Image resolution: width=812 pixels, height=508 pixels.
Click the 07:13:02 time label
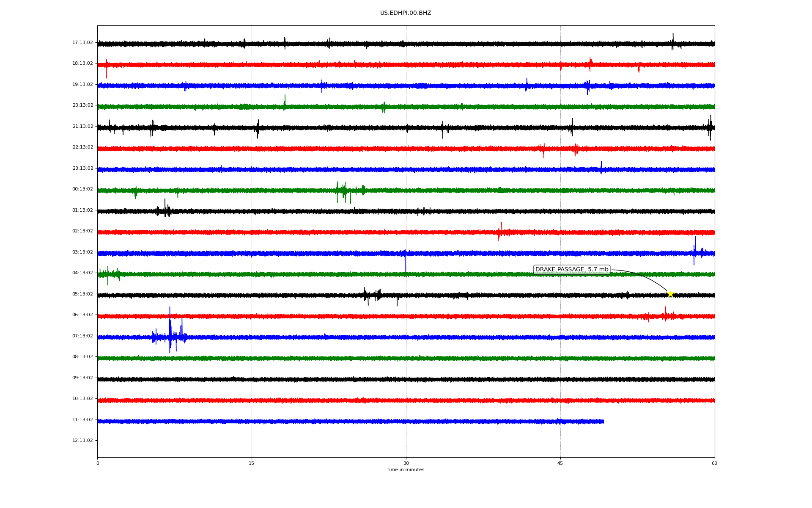point(82,336)
